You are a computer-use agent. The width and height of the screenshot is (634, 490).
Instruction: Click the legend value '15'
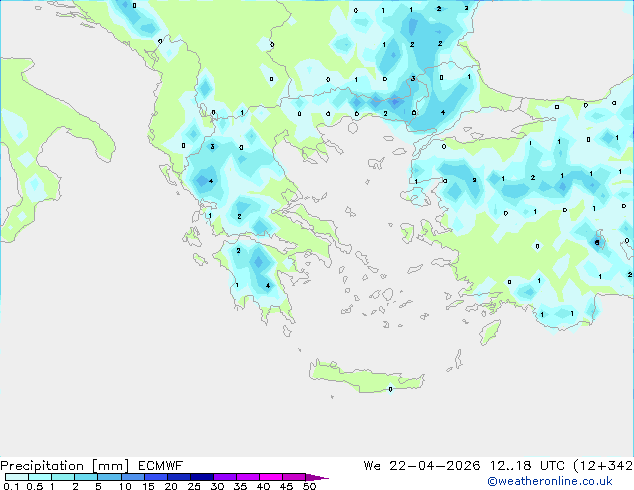coord(148,486)
